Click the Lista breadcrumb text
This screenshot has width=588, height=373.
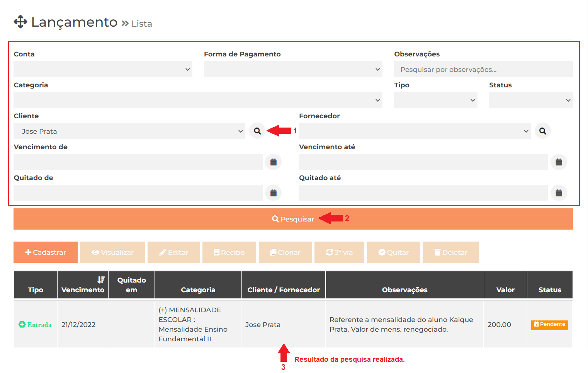tap(142, 24)
